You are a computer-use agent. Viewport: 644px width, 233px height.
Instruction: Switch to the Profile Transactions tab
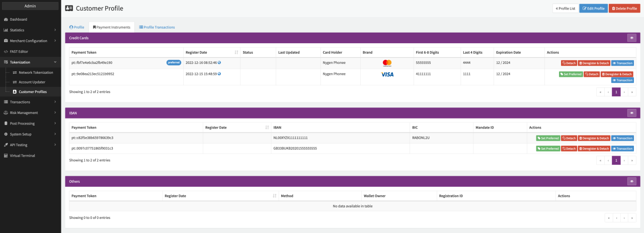(156, 27)
